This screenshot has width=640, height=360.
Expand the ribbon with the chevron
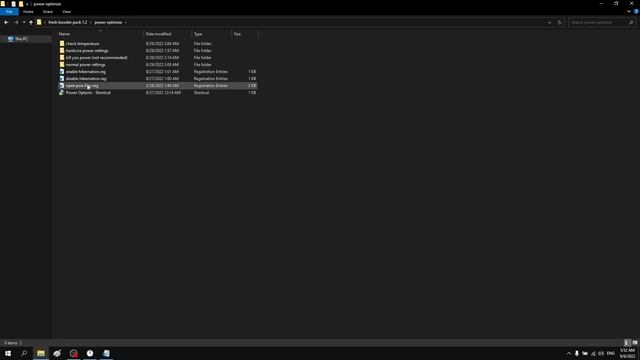[x=629, y=11]
